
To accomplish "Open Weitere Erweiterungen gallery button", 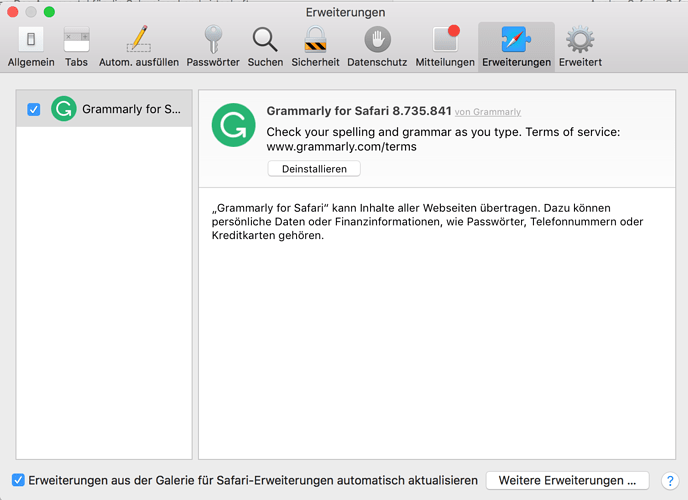I will point(567,480).
